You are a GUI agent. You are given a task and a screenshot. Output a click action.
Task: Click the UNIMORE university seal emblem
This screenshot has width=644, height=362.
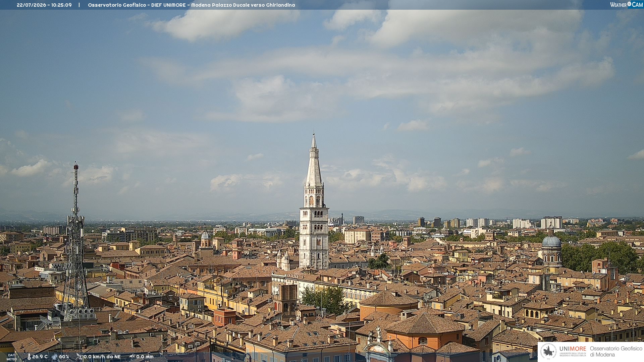point(549,352)
